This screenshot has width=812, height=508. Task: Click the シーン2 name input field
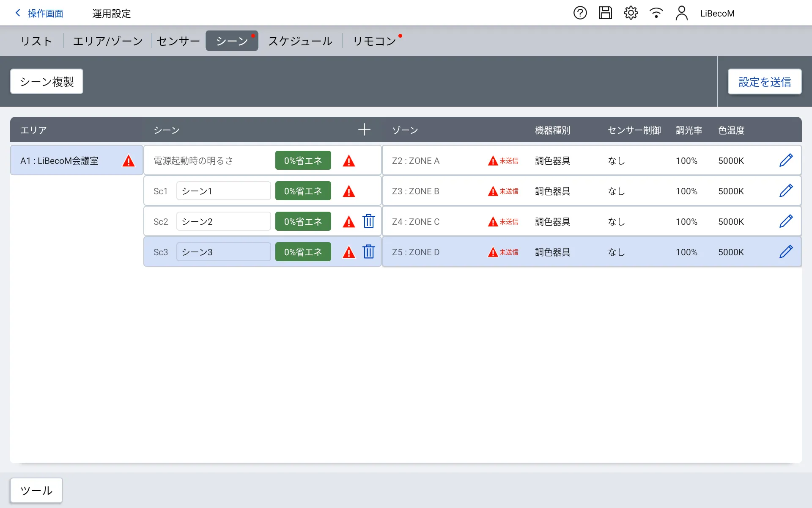pos(223,221)
